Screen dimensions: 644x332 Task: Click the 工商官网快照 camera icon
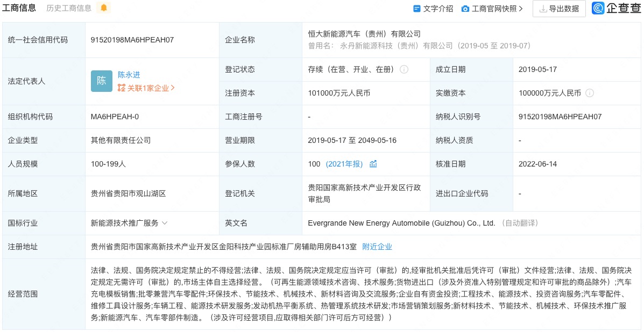pos(465,9)
